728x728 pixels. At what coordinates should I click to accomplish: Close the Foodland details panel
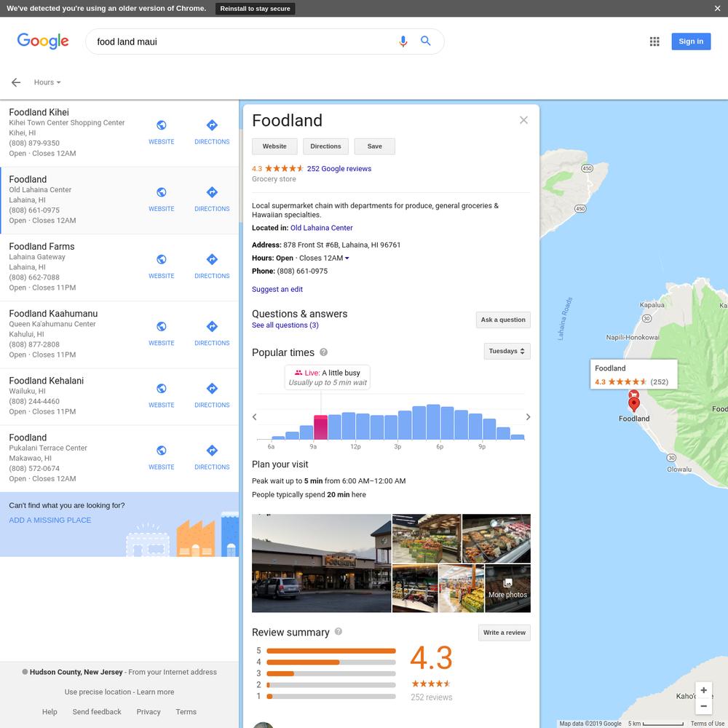pos(523,120)
